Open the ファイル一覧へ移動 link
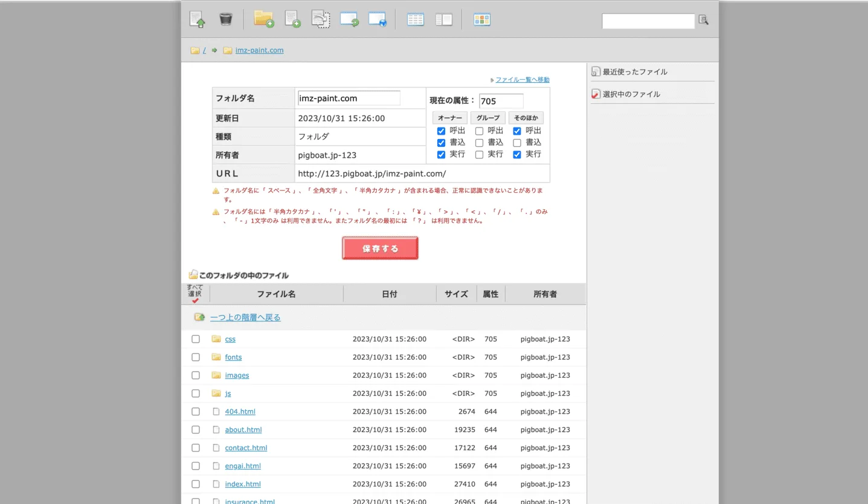The width and height of the screenshot is (868, 504). (522, 80)
